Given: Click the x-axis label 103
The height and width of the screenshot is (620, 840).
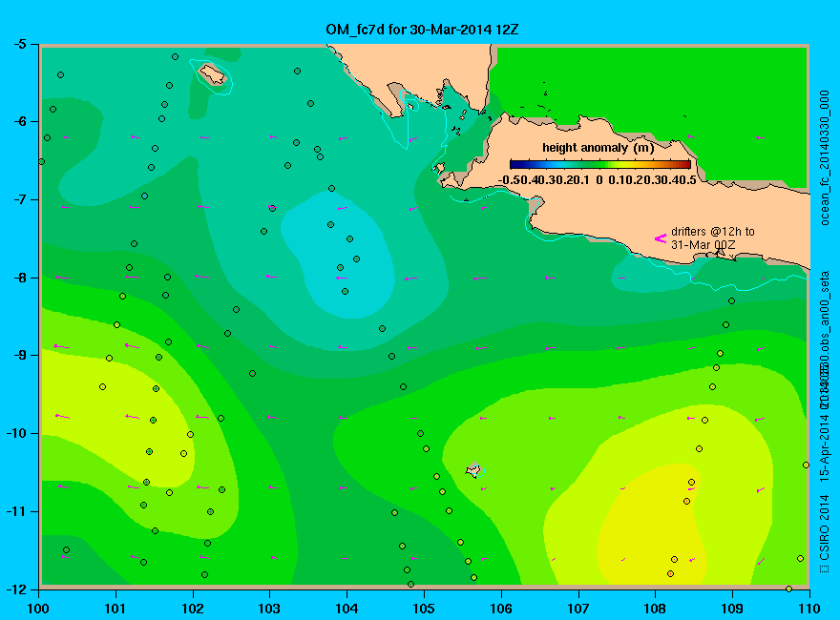Looking at the screenshot, I should tap(269, 609).
